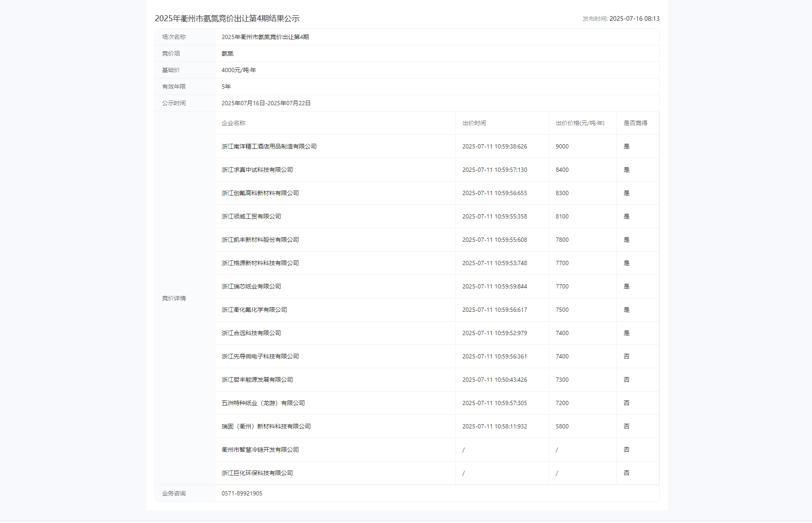812x523 pixels.
Task: Click the 是否竞得 column header
Action: click(x=634, y=123)
